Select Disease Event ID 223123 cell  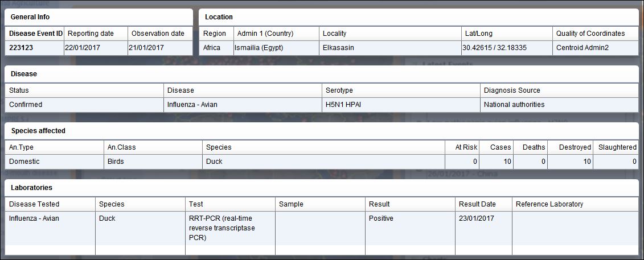pos(34,48)
